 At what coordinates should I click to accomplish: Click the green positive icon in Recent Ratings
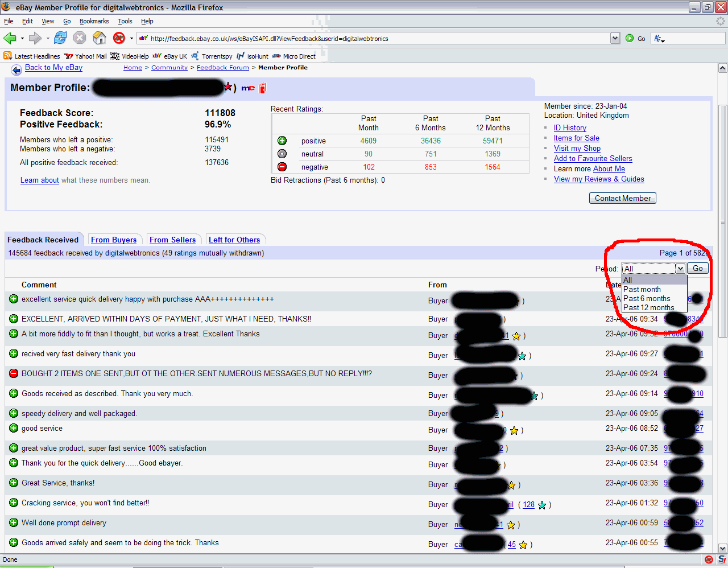282,141
